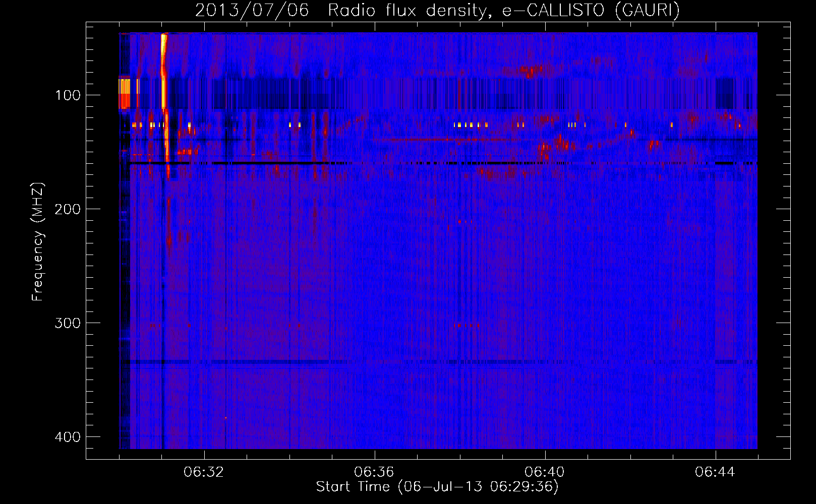Click the 'Frequency (MHZ)' axis label
The height and width of the screenshot is (504, 816).
click(37, 241)
